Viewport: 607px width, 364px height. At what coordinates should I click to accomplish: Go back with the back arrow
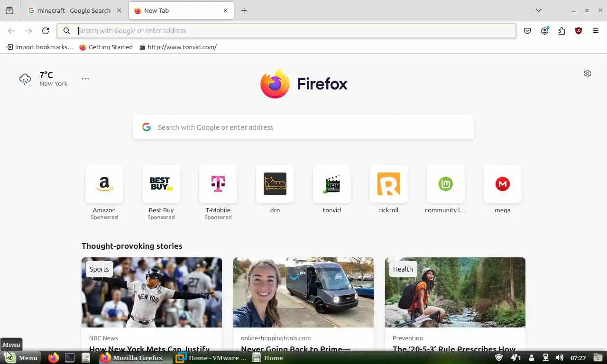[11, 31]
